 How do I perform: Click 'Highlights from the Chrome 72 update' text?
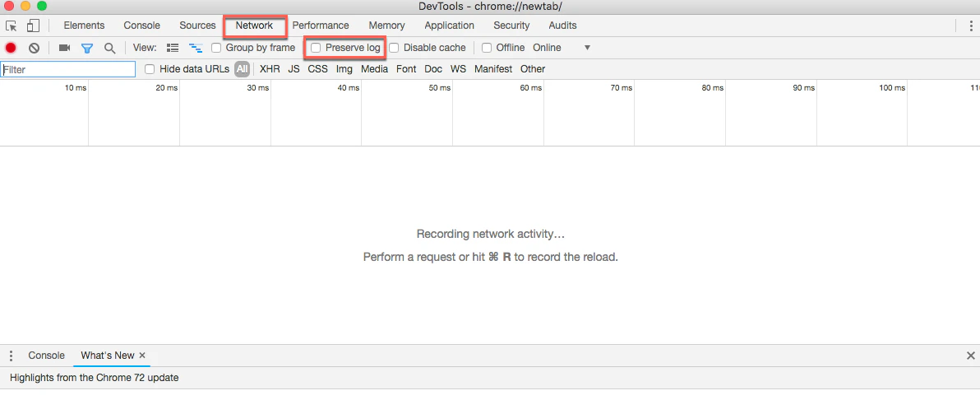(x=95, y=378)
